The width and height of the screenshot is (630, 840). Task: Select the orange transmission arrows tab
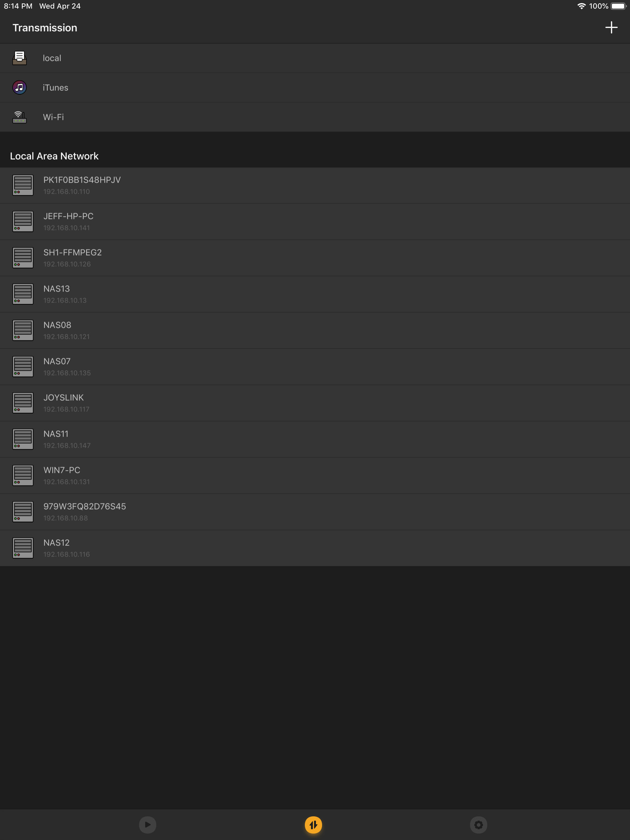coord(313,824)
